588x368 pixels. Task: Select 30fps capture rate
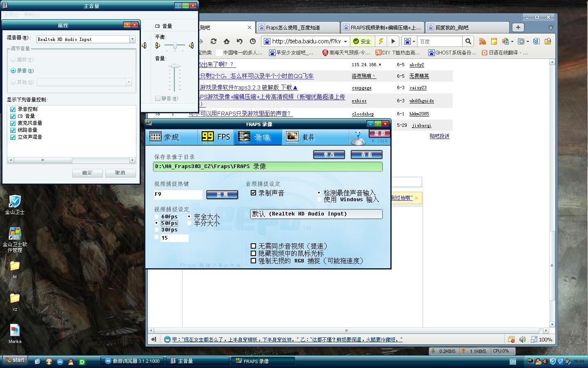tap(157, 230)
